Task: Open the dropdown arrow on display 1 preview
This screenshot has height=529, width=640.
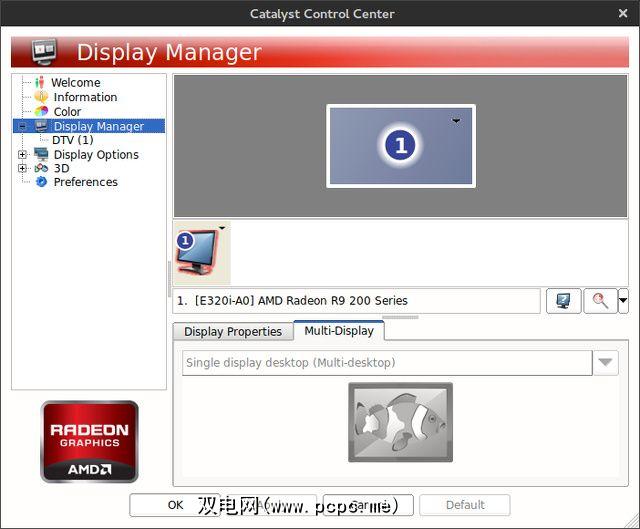Action: (x=456, y=120)
